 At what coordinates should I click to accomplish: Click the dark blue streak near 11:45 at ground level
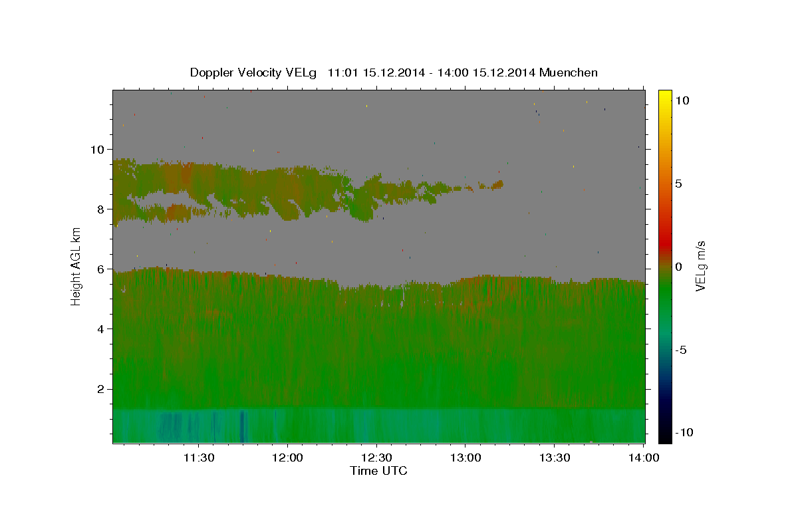point(241,426)
